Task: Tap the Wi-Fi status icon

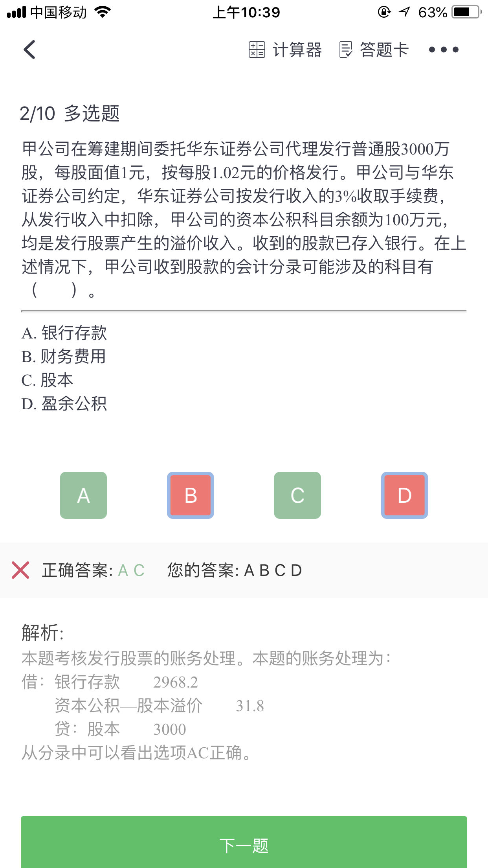Action: point(103,12)
